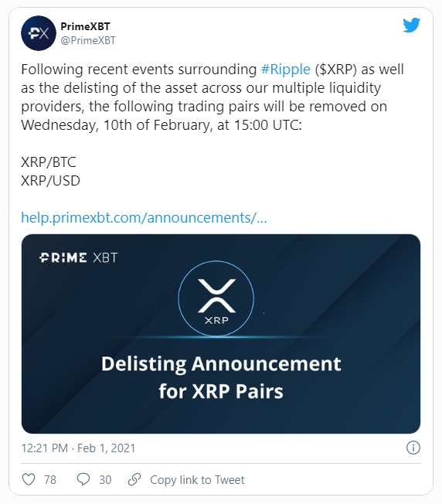Click the chain link icon

[134, 479]
